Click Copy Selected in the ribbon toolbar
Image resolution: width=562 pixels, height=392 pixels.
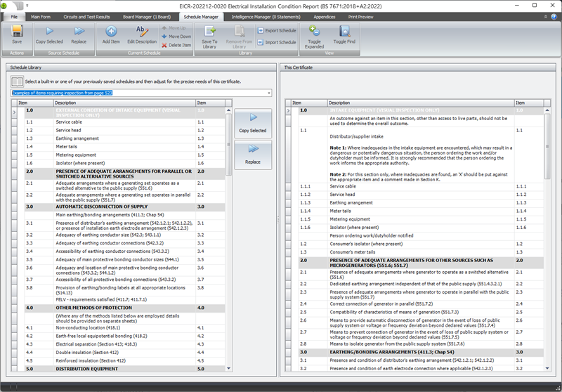tap(49, 34)
